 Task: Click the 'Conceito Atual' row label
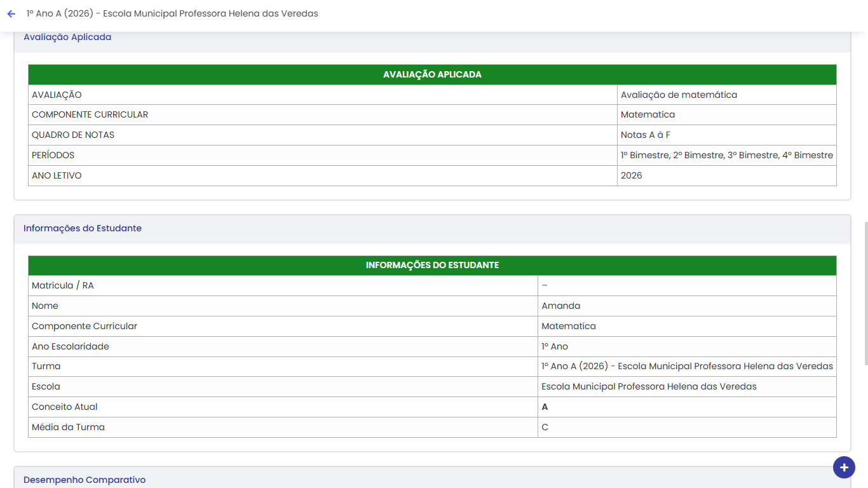point(65,407)
